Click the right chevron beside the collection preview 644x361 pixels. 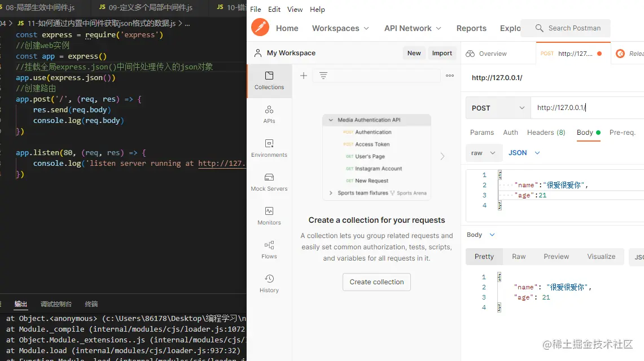(x=443, y=156)
